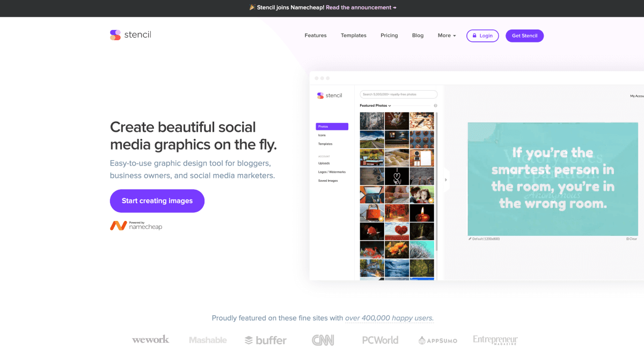Click the Entrepreneur Magazine logo
644x356 pixels.
pyautogui.click(x=495, y=340)
